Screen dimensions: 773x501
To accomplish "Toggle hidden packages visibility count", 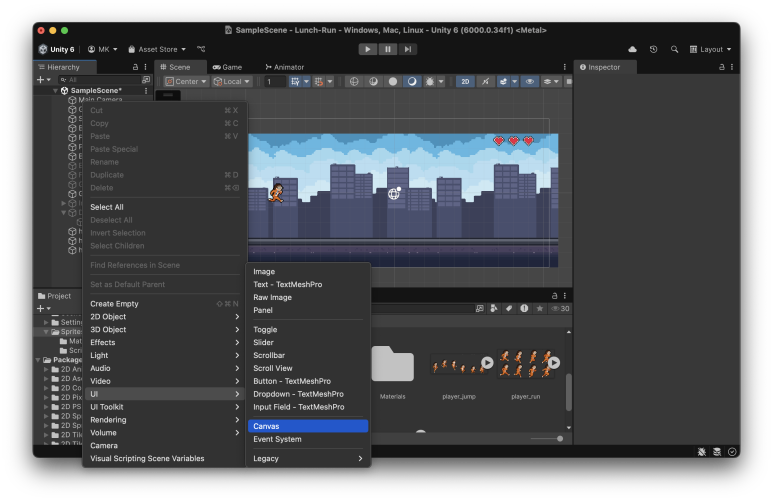I will coord(560,309).
